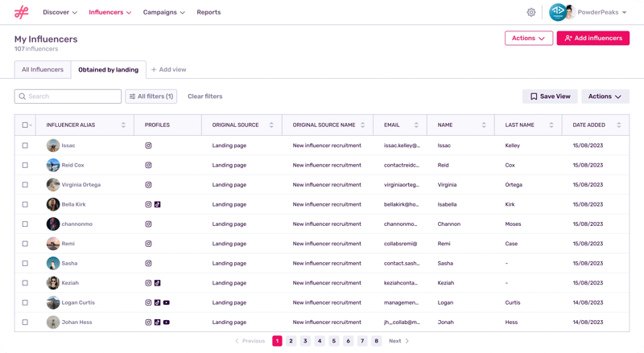Screen dimensions: 644x353
Task: Click the settings gear icon
Action: pos(531,12)
